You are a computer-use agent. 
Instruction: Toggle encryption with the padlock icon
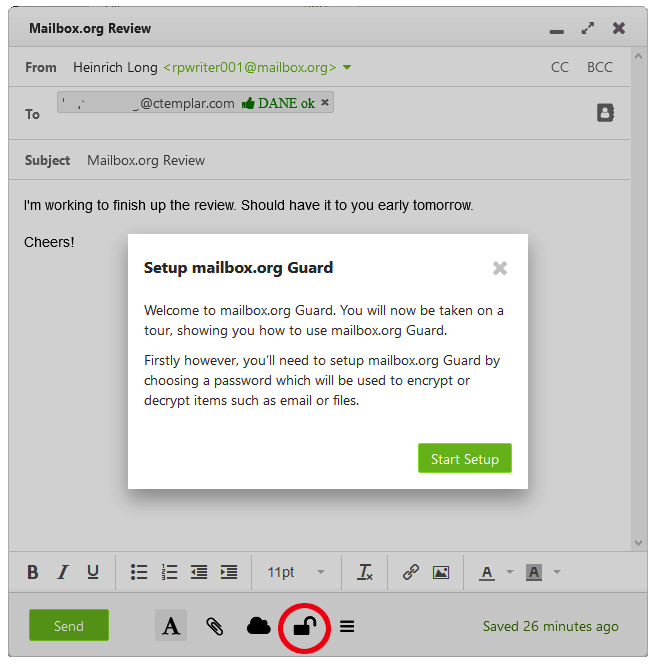304,626
